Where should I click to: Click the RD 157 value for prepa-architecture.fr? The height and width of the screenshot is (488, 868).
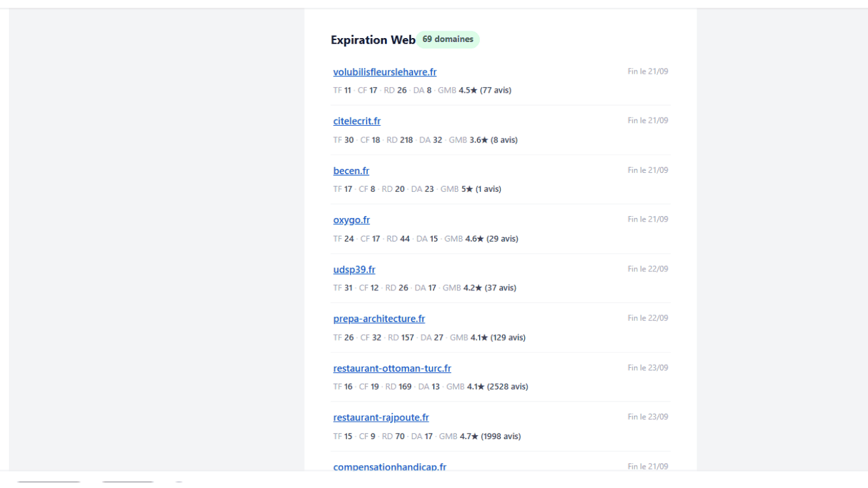click(401, 337)
